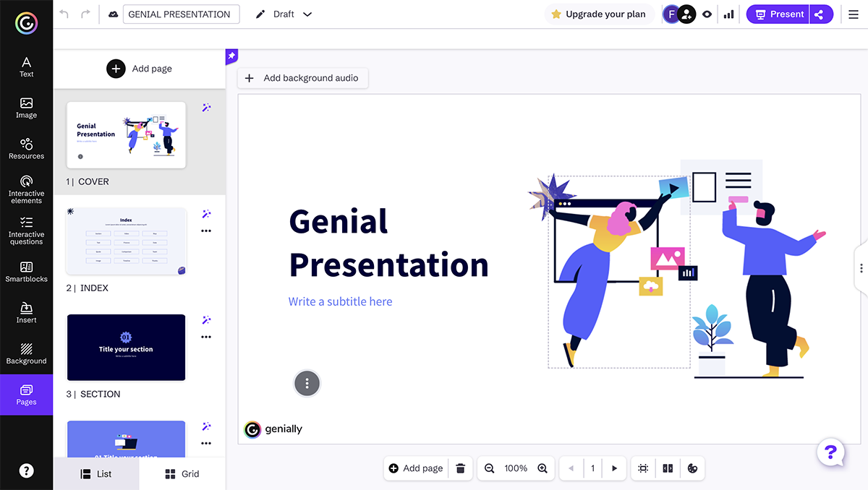This screenshot has height=490, width=868.
Task: Click the cloud save status icon
Action: (113, 14)
